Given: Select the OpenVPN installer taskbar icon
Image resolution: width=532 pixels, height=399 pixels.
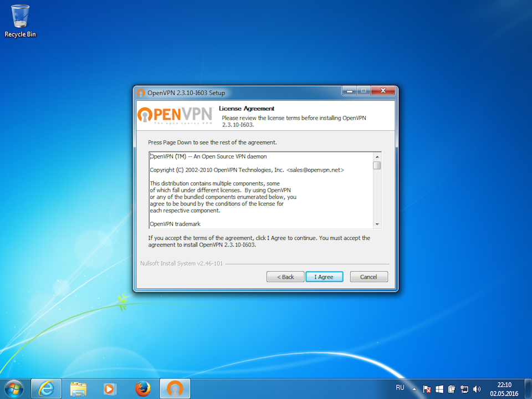Looking at the screenshot, I should point(175,388).
